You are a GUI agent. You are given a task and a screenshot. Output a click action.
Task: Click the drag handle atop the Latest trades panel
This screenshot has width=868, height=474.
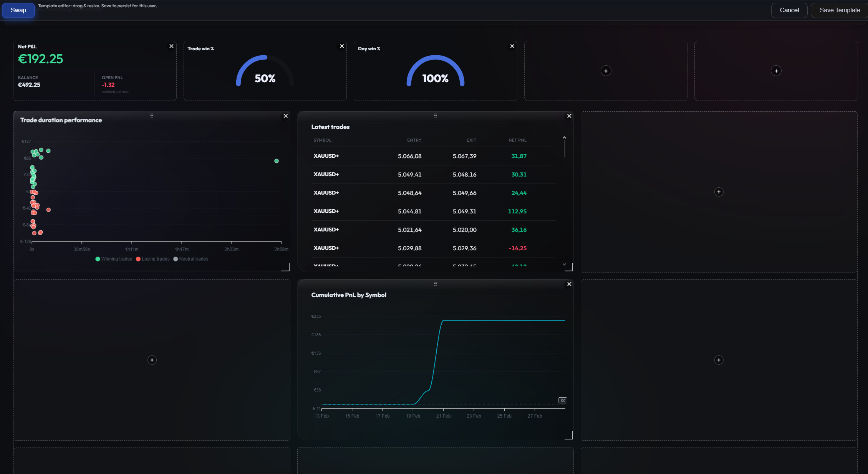click(435, 115)
